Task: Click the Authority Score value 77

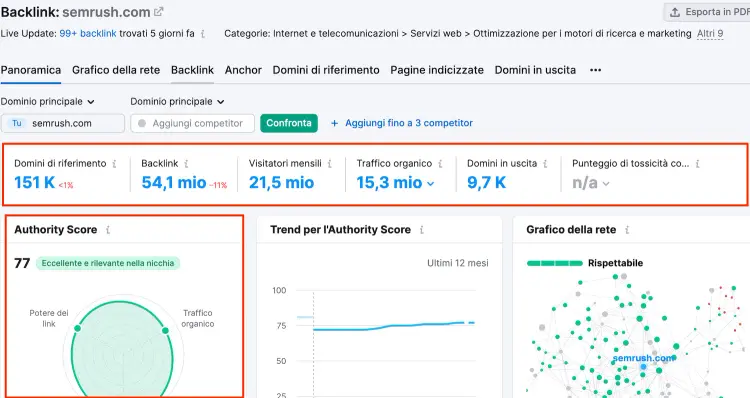Action: tap(22, 263)
